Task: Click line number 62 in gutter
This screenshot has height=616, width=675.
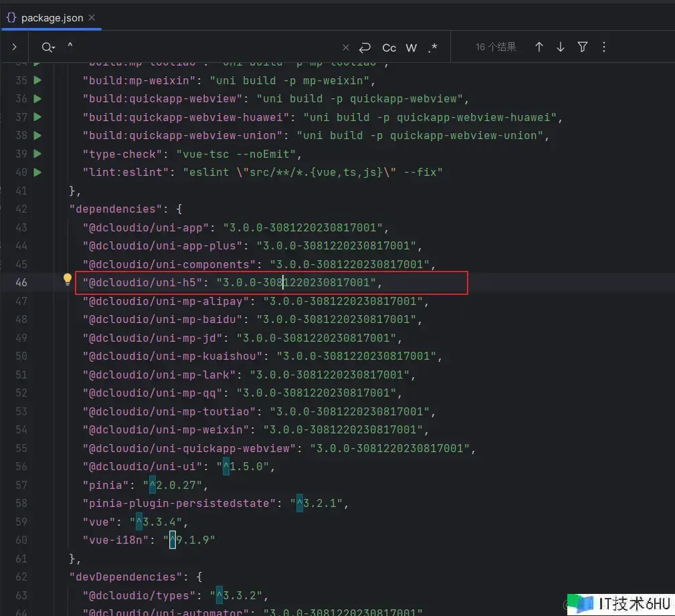Action: (x=21, y=577)
